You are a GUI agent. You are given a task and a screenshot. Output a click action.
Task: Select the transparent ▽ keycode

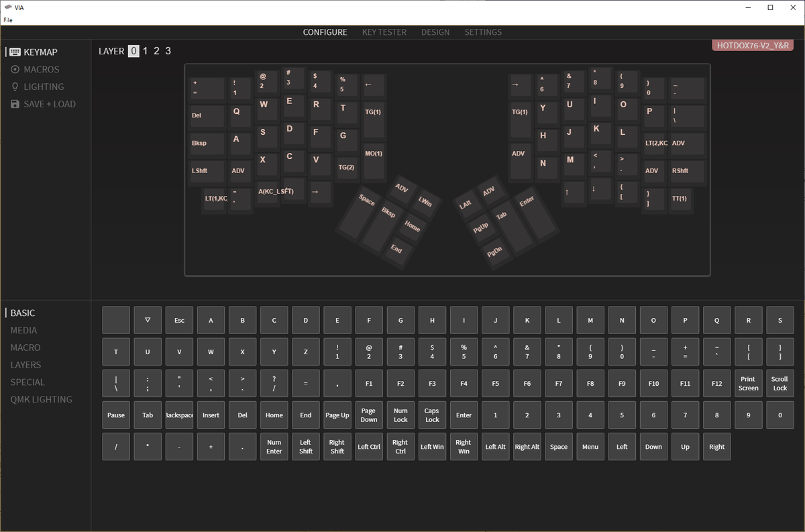148,320
